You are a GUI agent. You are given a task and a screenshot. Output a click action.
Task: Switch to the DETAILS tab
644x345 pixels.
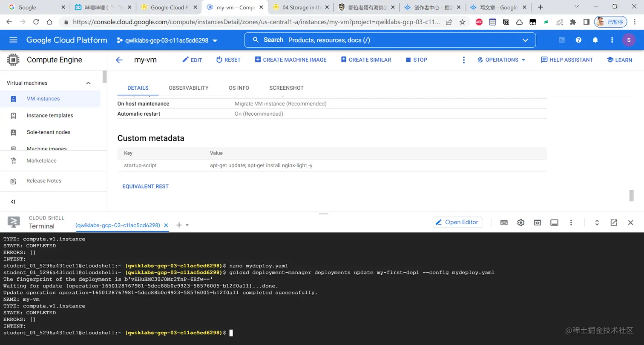138,88
